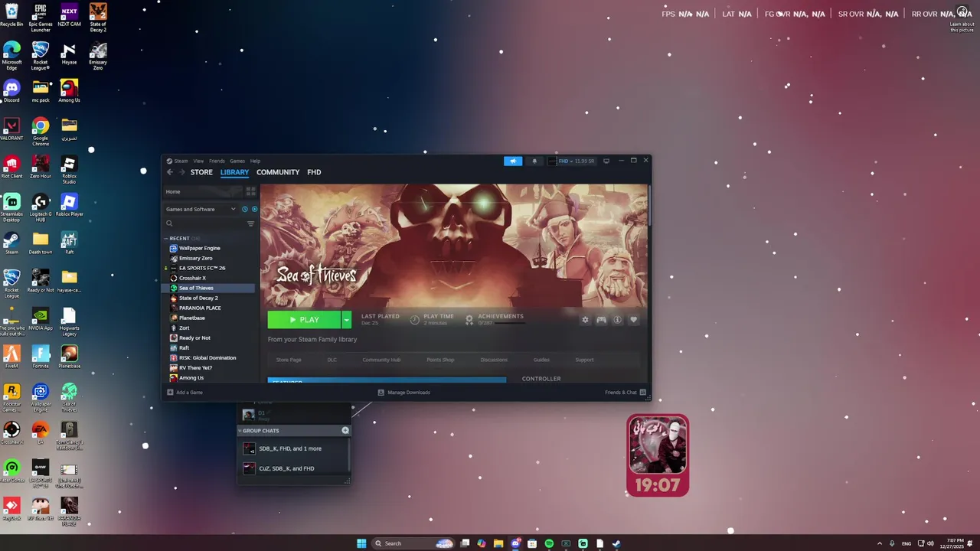The width and height of the screenshot is (980, 551).
Task: Toggle the favorite heart icon
Action: (x=633, y=320)
